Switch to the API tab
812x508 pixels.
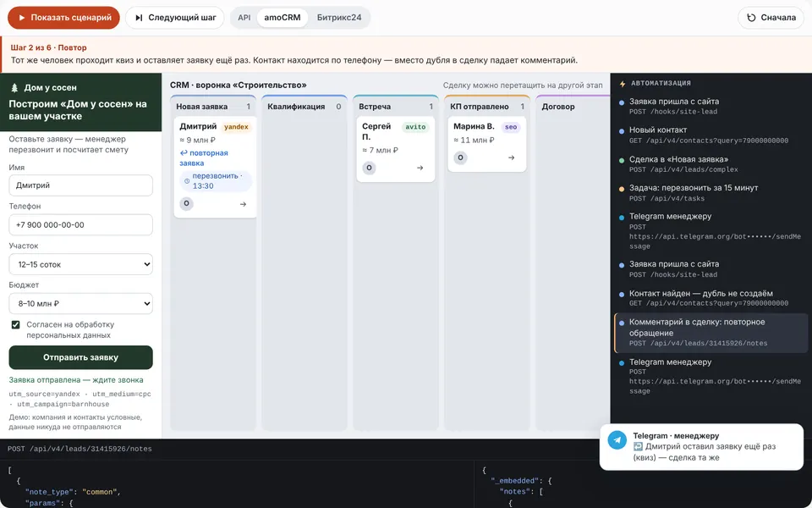click(244, 18)
